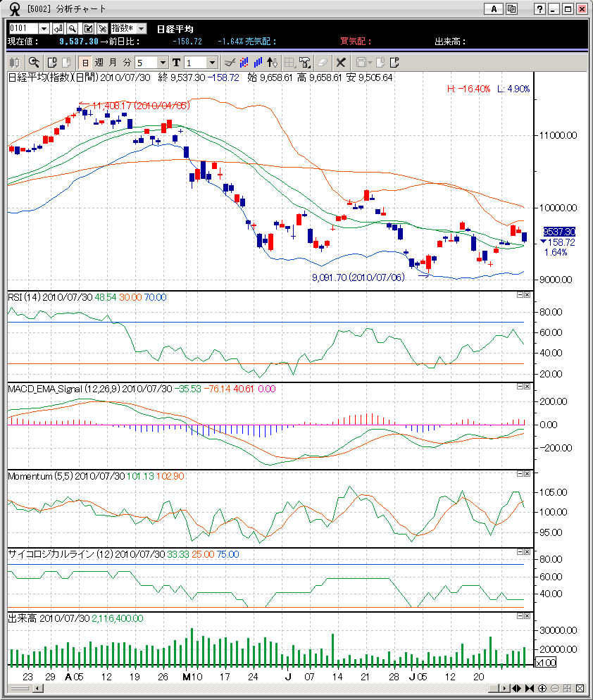593x700 pixels.
Task: Open the minute interval dropdown showing 5
Action: [x=162, y=63]
